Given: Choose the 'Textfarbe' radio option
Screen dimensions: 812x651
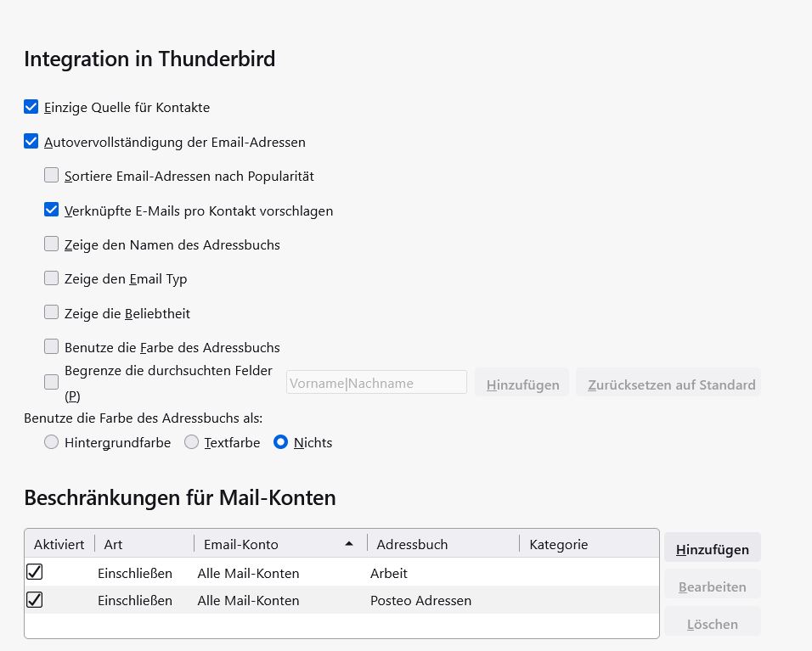Looking at the screenshot, I should (x=192, y=442).
